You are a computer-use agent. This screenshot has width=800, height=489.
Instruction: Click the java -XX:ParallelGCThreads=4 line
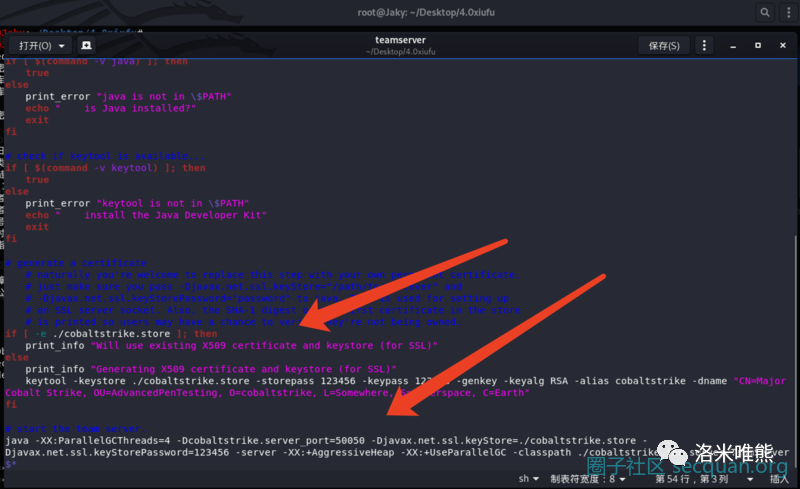pyautogui.click(x=326, y=441)
